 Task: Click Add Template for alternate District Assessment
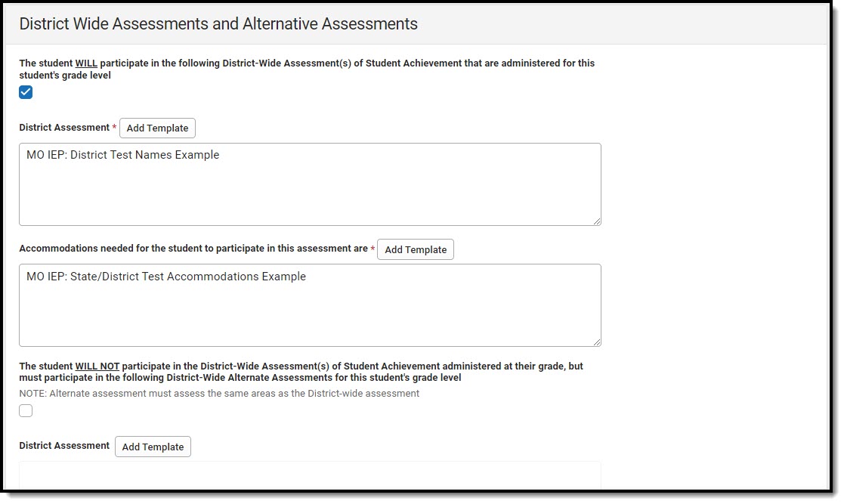pos(153,447)
